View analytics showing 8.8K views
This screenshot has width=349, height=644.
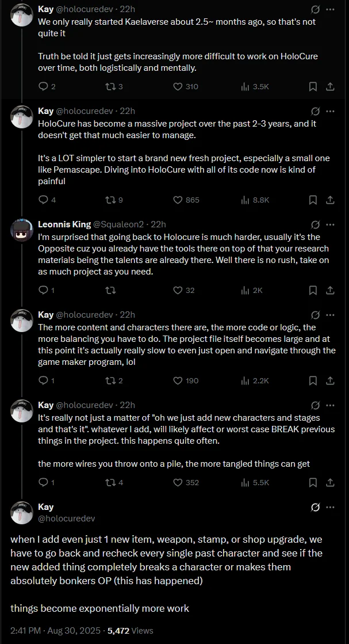pyautogui.click(x=246, y=200)
